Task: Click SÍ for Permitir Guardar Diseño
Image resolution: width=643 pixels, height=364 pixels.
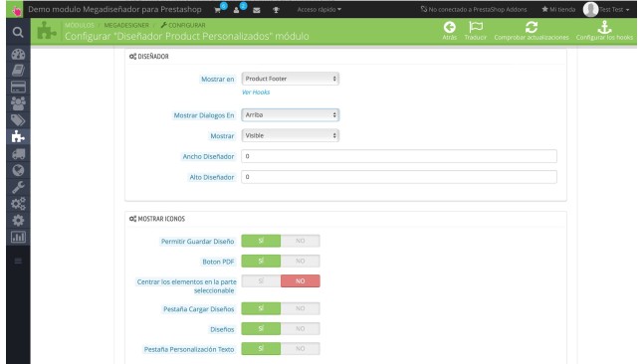Action: (x=261, y=241)
